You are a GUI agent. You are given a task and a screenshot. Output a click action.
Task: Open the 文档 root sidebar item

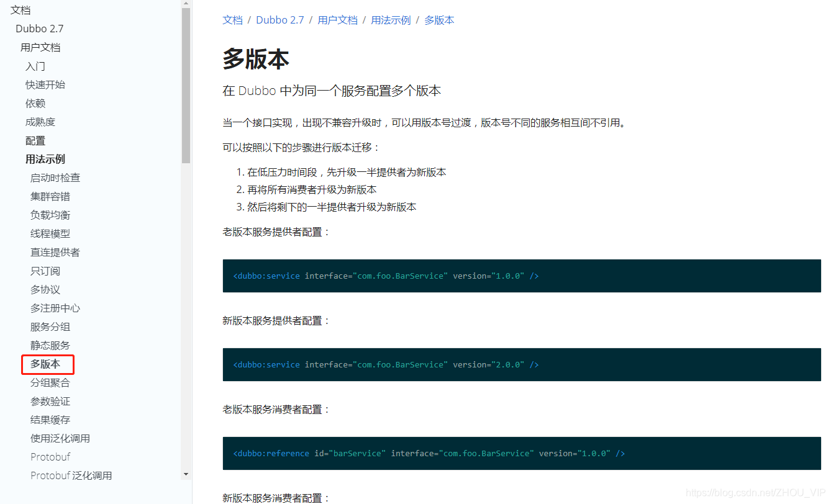click(20, 11)
